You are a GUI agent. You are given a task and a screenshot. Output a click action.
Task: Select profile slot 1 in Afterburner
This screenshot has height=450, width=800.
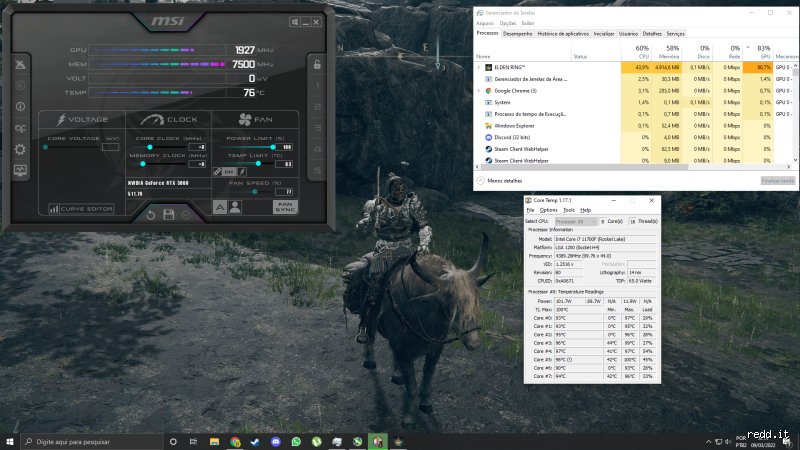tap(317, 86)
